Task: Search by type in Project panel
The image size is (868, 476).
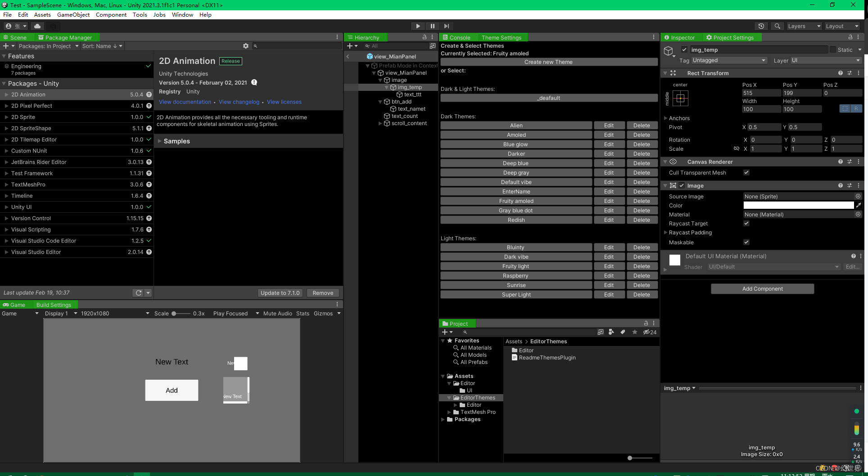Action: coord(611,332)
